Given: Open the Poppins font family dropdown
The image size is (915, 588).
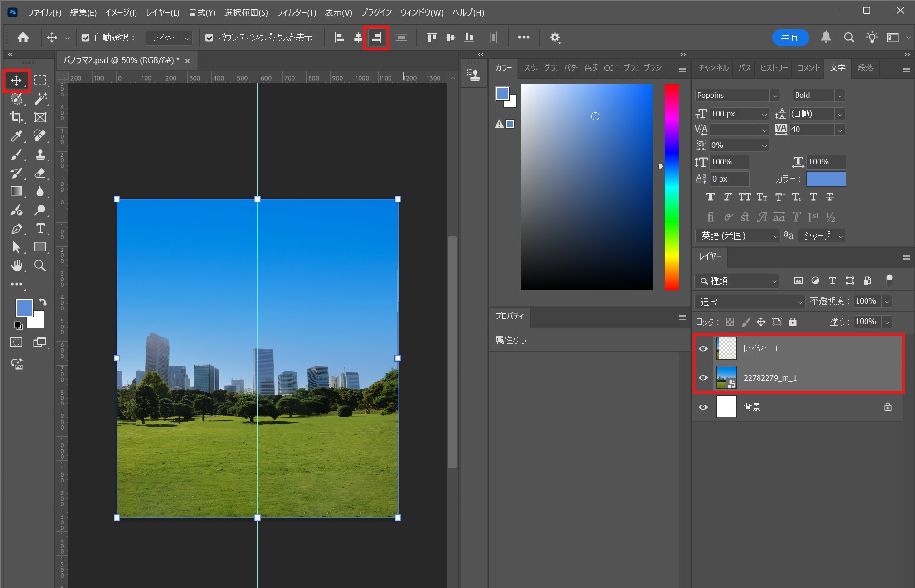Looking at the screenshot, I should click(775, 96).
